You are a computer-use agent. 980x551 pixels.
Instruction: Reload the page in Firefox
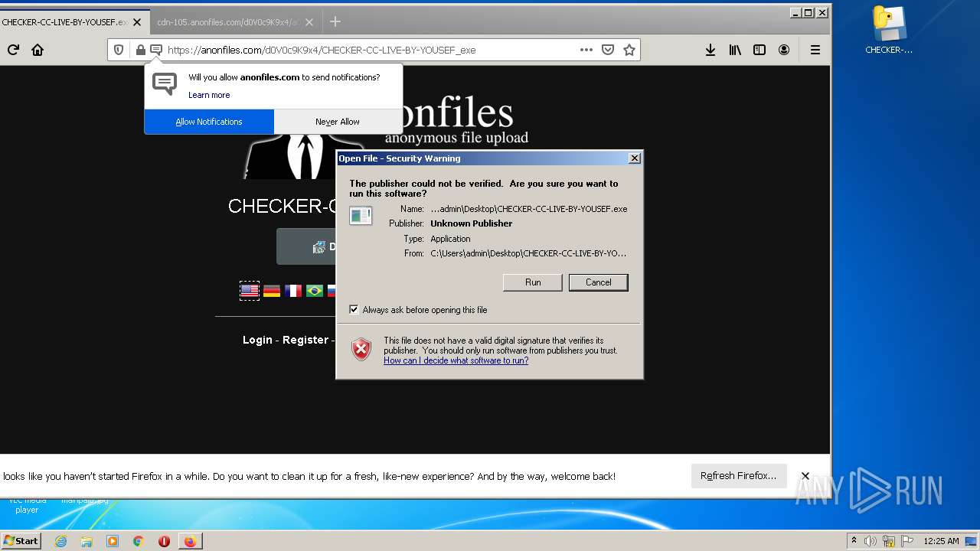coord(13,50)
